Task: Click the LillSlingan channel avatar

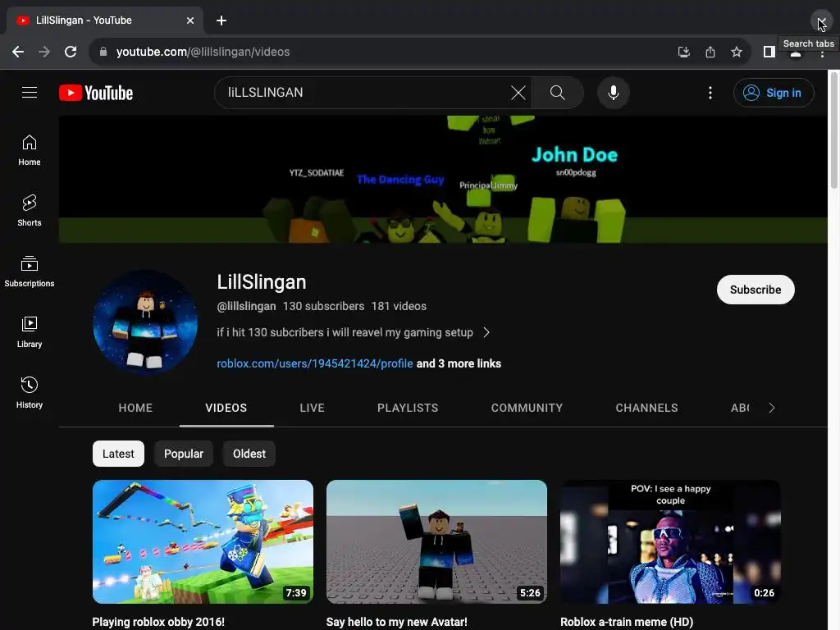Action: (x=145, y=322)
